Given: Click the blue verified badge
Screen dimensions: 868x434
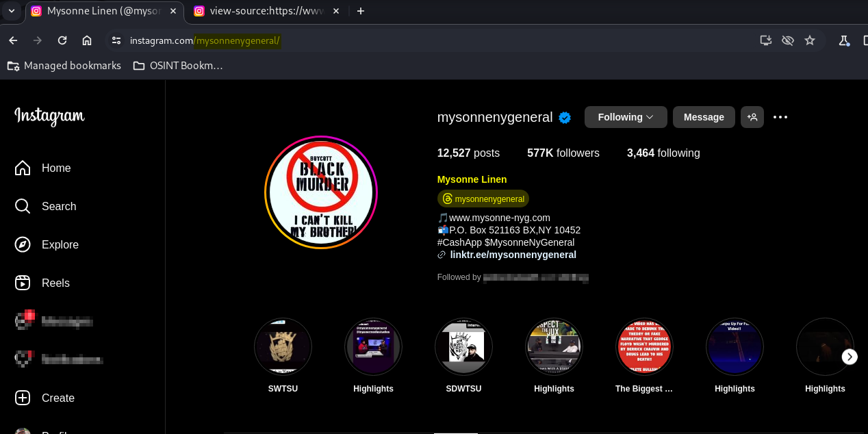Looking at the screenshot, I should [565, 118].
